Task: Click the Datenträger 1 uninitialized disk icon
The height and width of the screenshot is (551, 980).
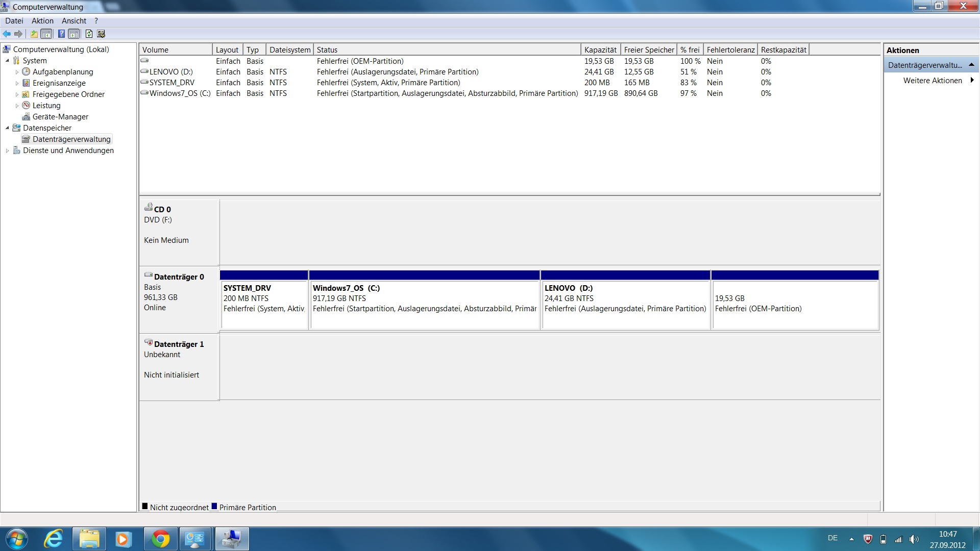Action: click(149, 343)
